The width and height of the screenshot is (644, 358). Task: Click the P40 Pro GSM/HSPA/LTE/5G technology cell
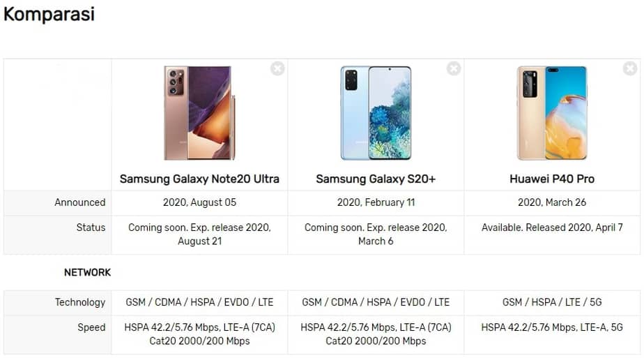[x=552, y=302]
